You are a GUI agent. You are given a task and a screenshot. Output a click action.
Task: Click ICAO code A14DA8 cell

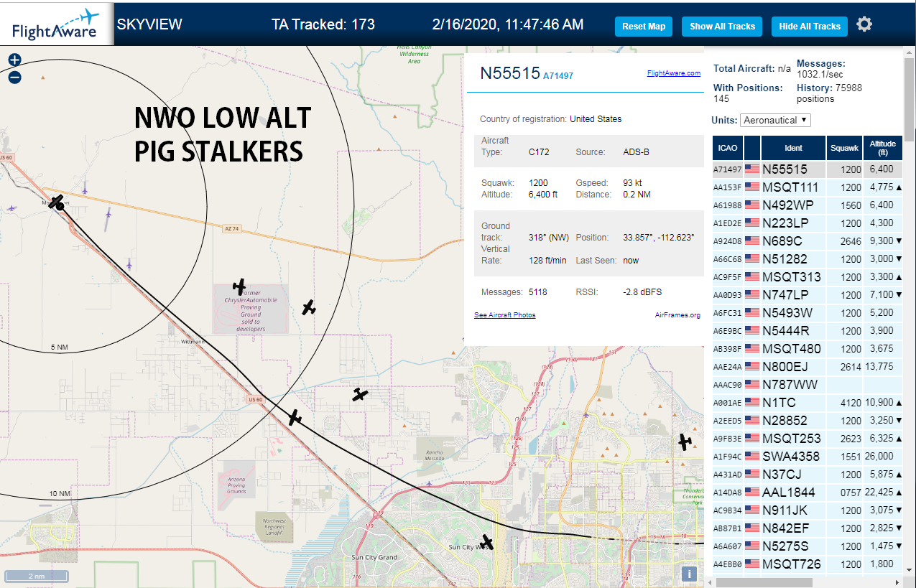[727, 493]
